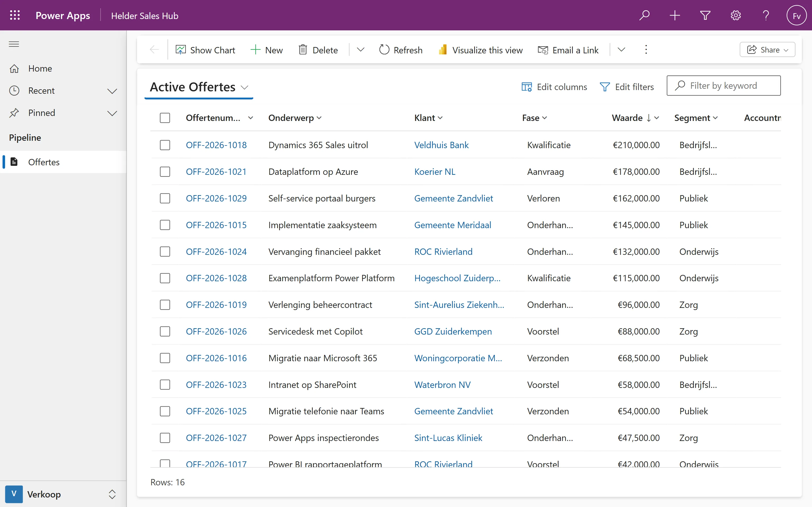Open the Veldhuis Bank customer link
This screenshot has width=812, height=507.
[x=441, y=145]
